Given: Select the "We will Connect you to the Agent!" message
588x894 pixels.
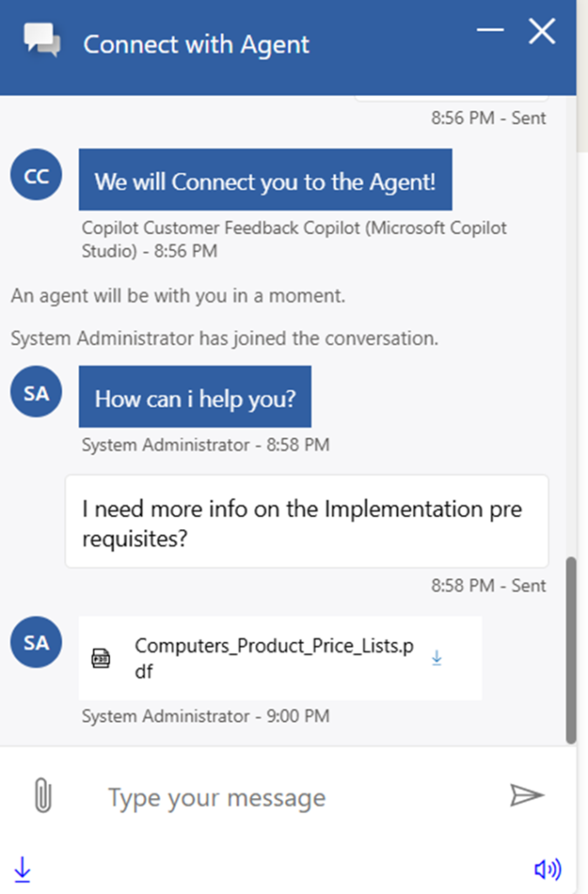Looking at the screenshot, I should (265, 182).
